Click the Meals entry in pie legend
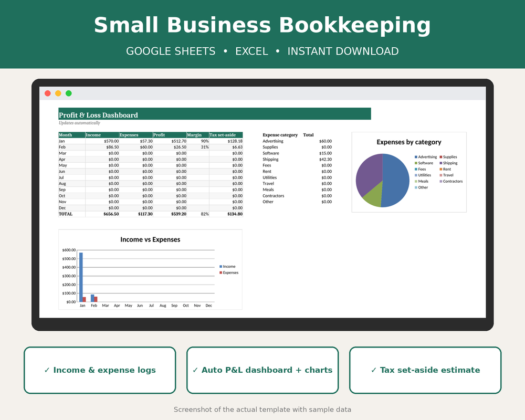 (421, 182)
